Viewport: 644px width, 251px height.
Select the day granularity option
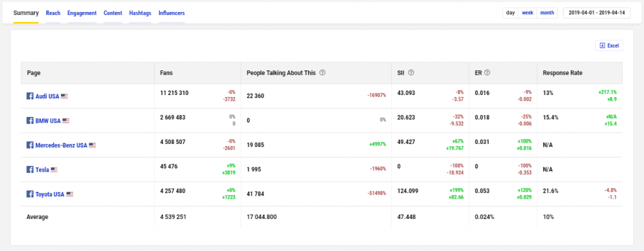pyautogui.click(x=511, y=13)
